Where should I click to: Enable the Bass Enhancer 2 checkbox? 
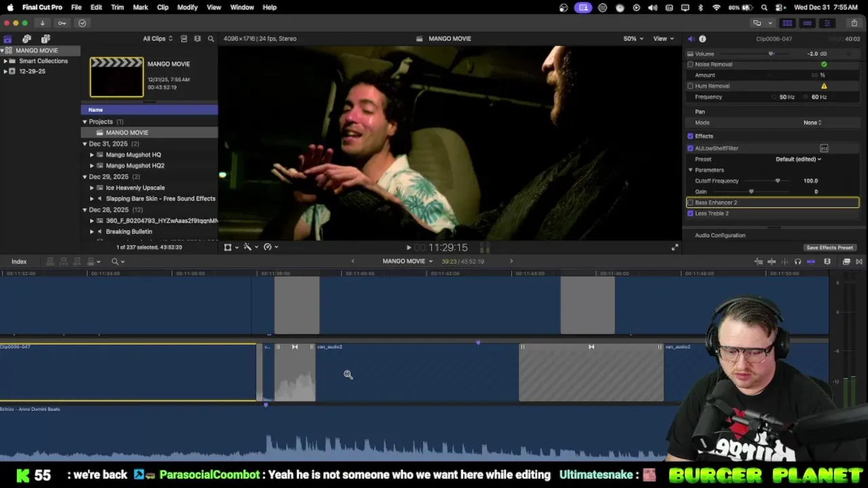(x=690, y=203)
